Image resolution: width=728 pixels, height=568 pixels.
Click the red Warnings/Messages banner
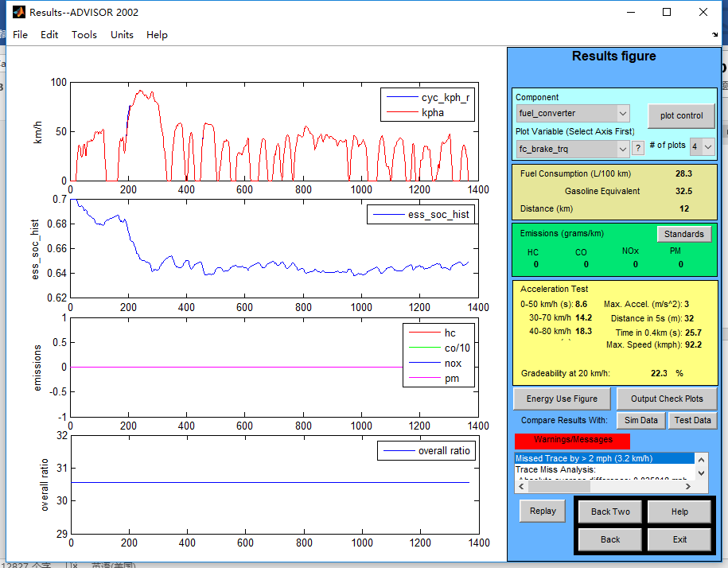572,440
